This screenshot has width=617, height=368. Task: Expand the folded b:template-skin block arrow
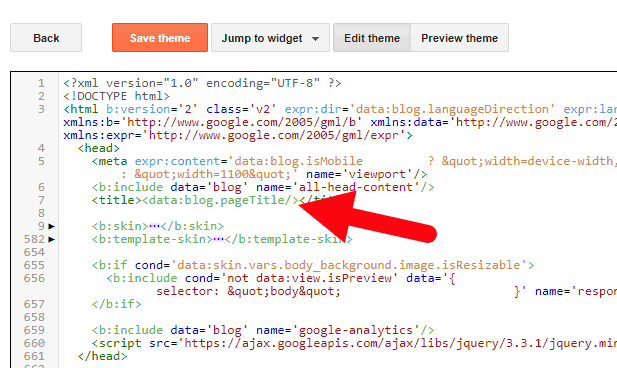[52, 239]
